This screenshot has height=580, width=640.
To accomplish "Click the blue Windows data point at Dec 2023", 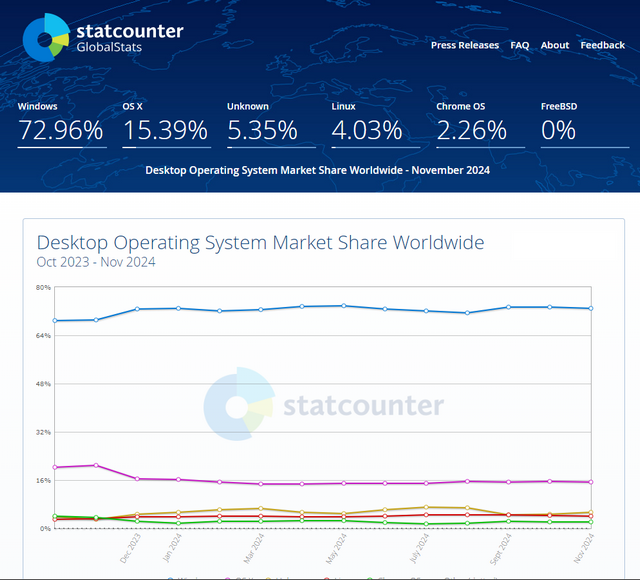I will [138, 309].
